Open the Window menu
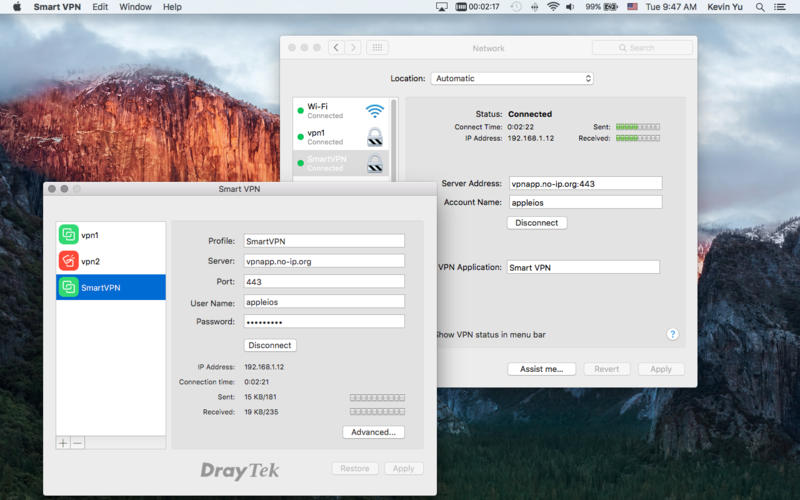The image size is (800, 500). click(x=135, y=7)
